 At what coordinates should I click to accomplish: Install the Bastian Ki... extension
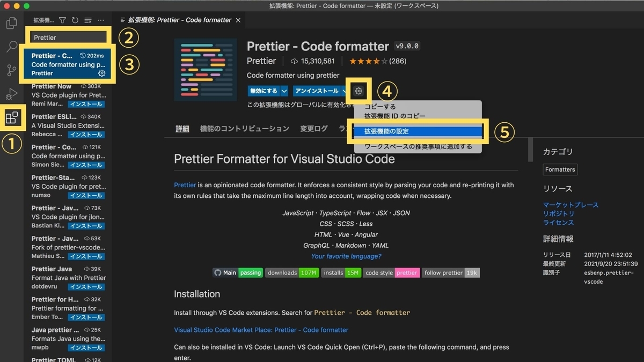click(x=86, y=226)
